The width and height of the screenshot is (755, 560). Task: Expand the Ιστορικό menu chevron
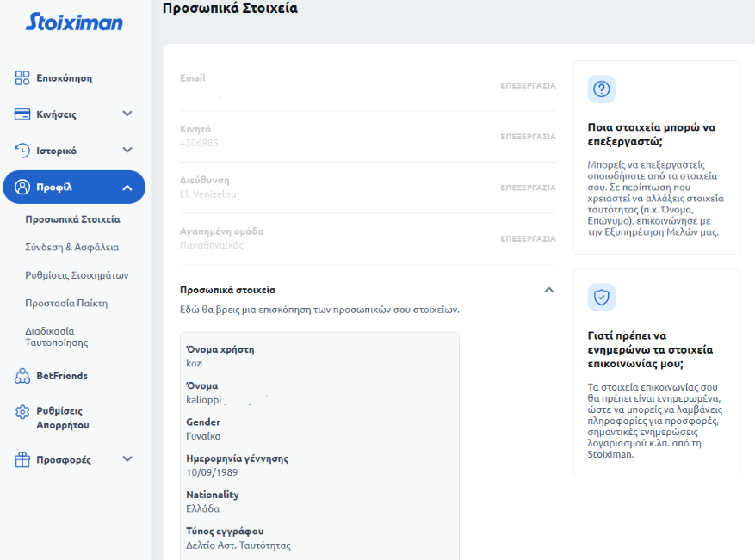pyautogui.click(x=127, y=150)
